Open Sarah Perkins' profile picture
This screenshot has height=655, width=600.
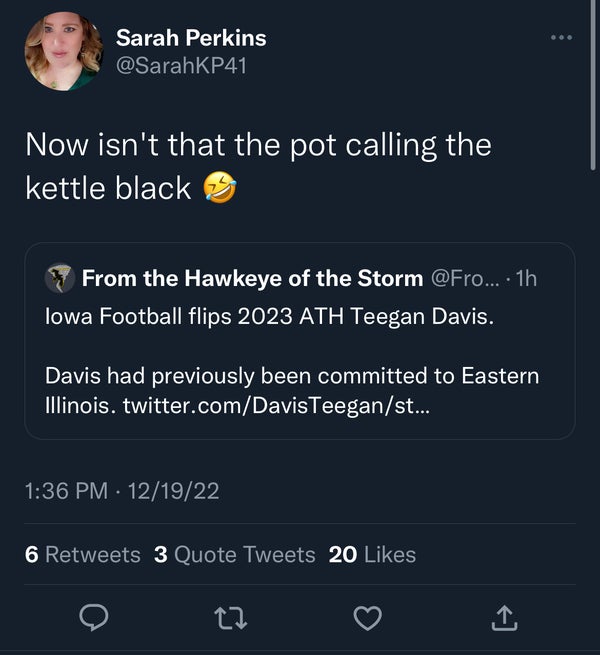(63, 51)
